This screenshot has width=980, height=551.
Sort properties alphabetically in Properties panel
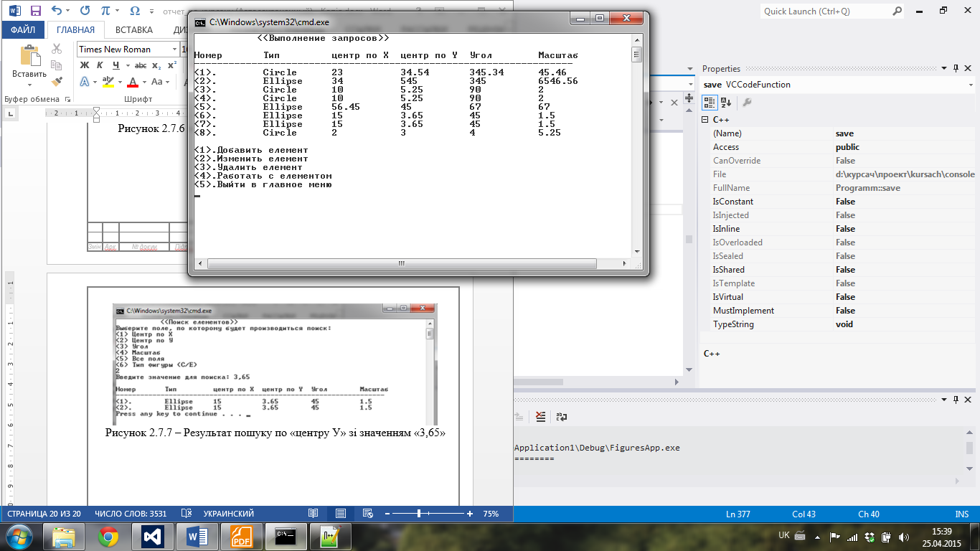tap(725, 103)
